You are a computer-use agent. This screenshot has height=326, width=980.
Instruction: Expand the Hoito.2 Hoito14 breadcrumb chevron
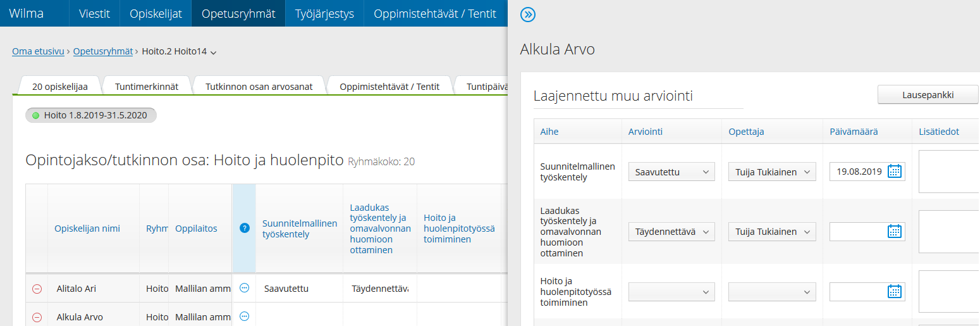(x=213, y=53)
